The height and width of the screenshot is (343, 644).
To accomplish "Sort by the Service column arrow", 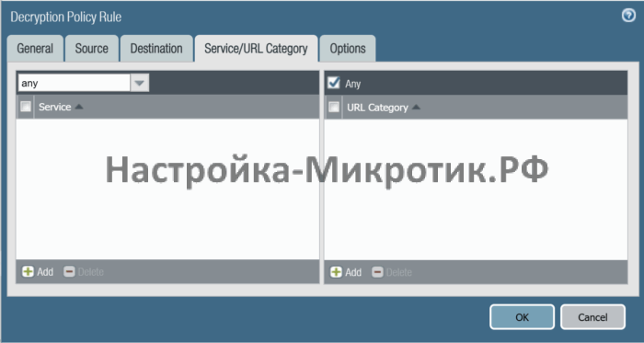I will 79,107.
